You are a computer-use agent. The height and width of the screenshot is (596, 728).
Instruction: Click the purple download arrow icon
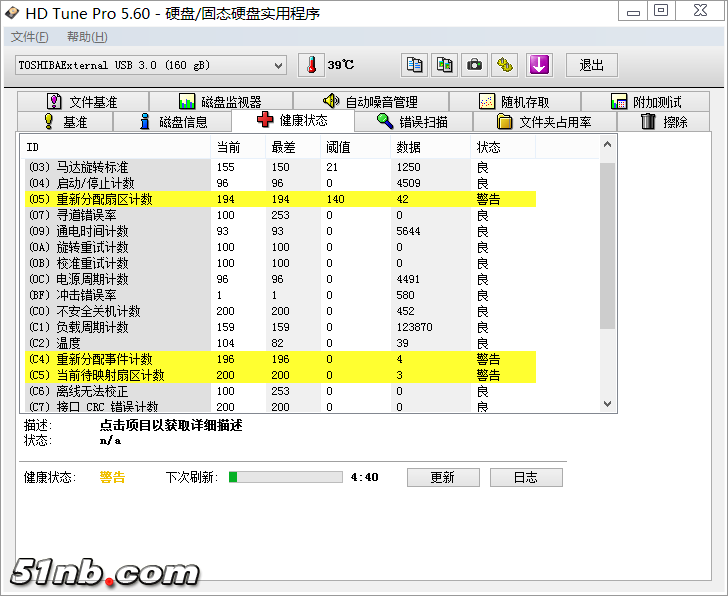539,65
